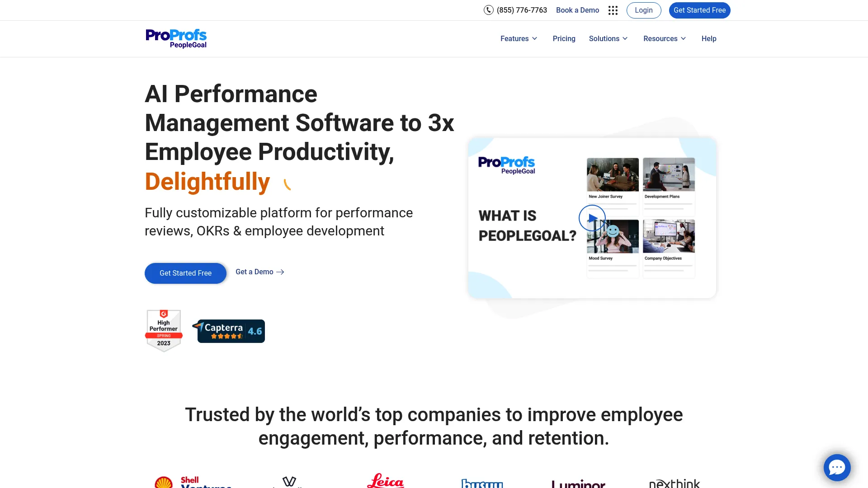The image size is (868, 488).
Task: Click the Leica logo
Action: pyautogui.click(x=385, y=480)
